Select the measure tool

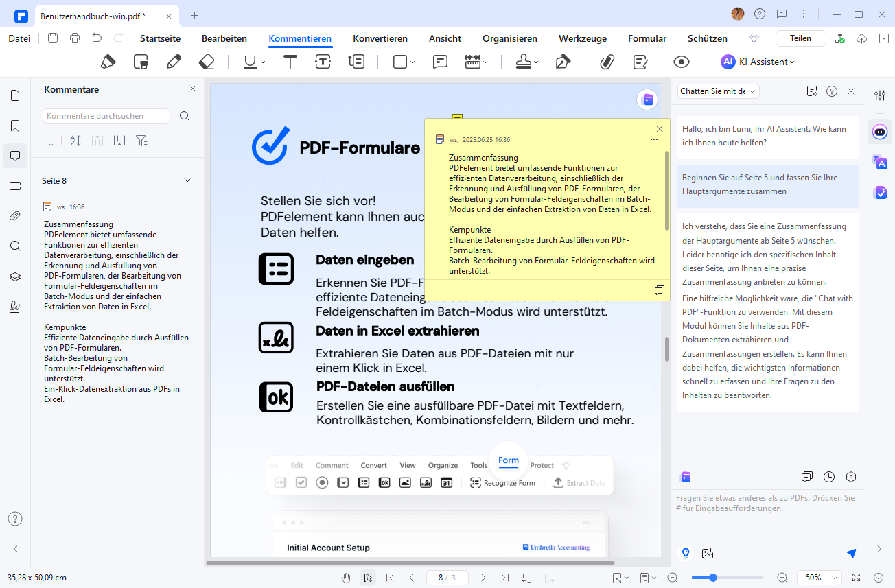[473, 62]
